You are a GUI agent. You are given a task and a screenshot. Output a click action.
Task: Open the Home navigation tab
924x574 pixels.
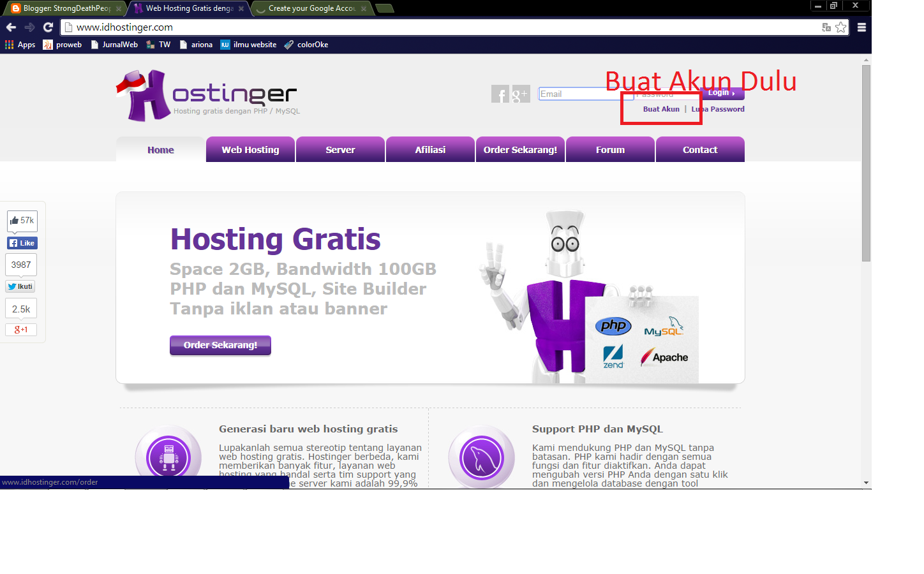click(161, 150)
